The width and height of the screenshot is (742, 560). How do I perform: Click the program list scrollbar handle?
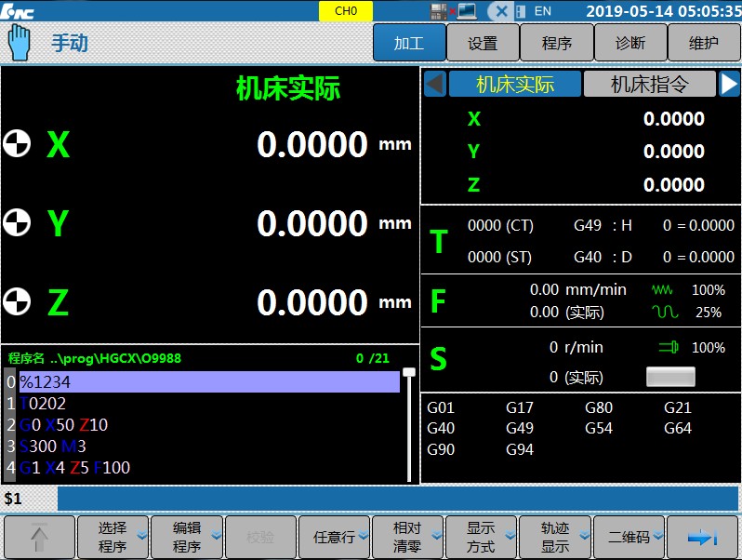pyautogui.click(x=408, y=372)
